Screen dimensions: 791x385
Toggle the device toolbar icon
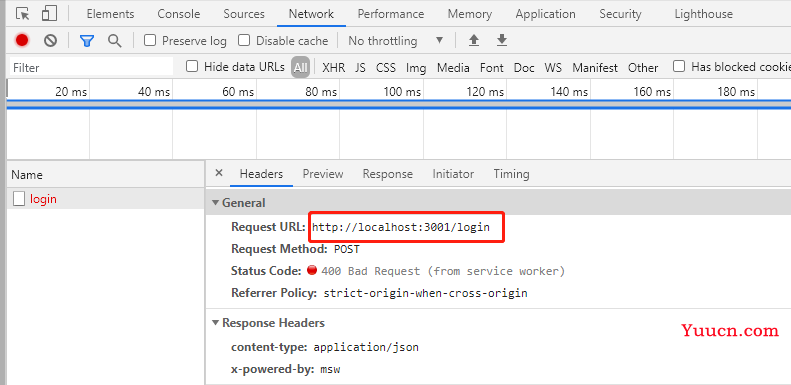pyautogui.click(x=49, y=14)
